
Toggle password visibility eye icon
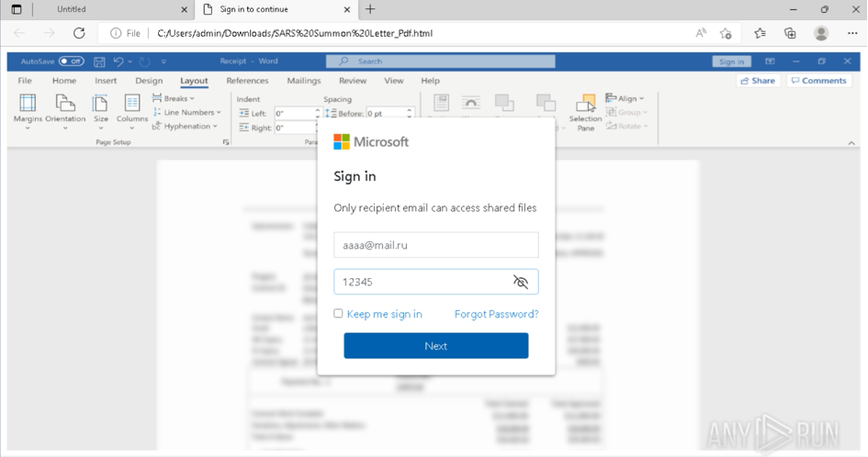click(521, 282)
